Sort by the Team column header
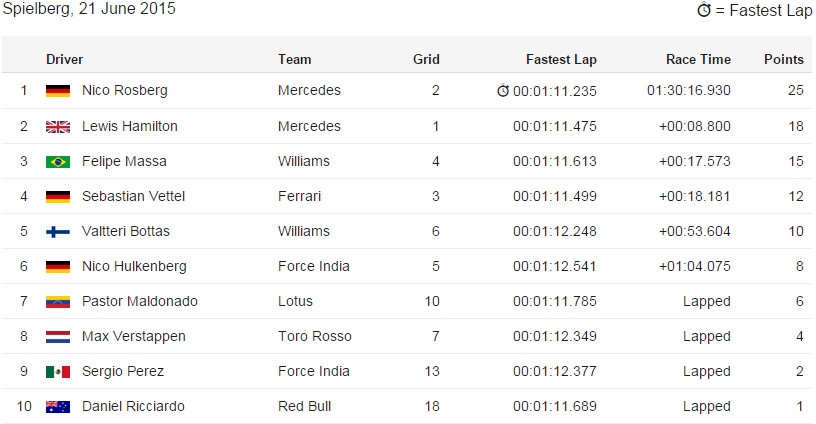This screenshot has height=424, width=816. point(295,59)
